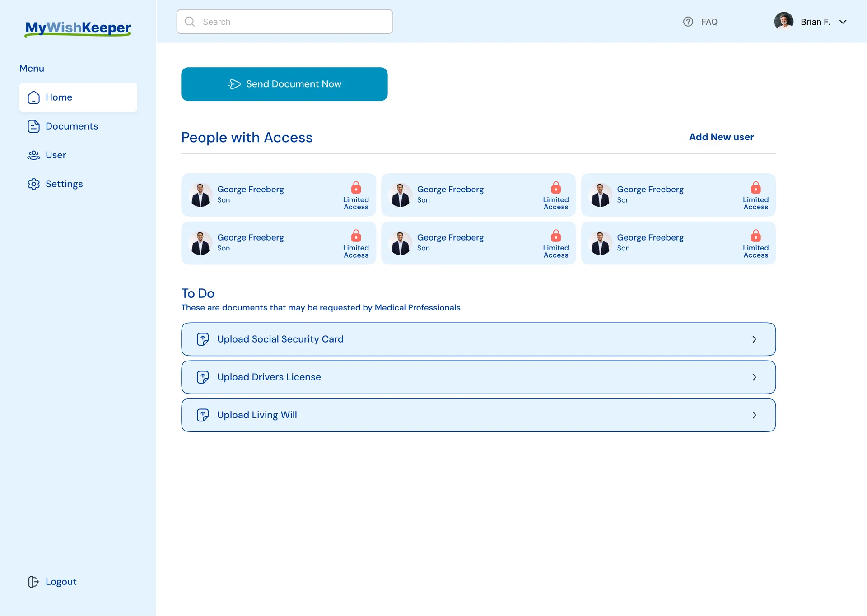Expand the Upload Living Will chevron
Image resolution: width=867 pixels, height=616 pixels.
754,415
